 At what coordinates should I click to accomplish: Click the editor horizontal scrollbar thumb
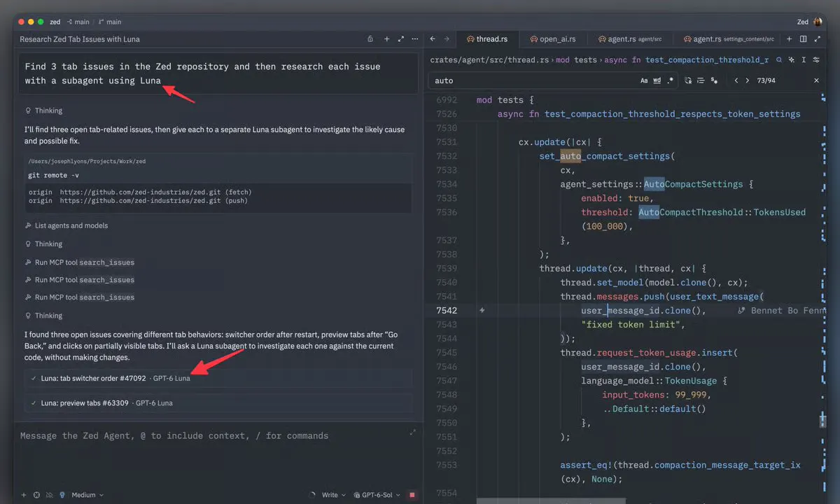(551, 501)
